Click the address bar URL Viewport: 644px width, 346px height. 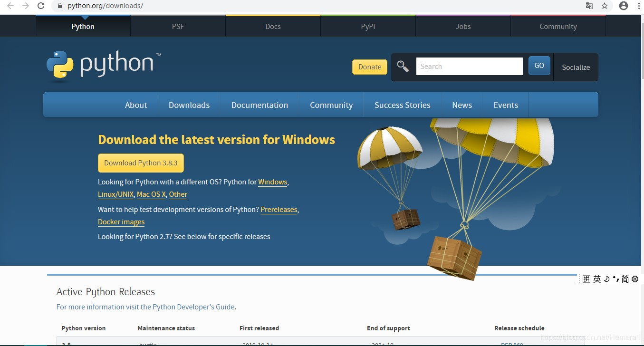point(105,6)
